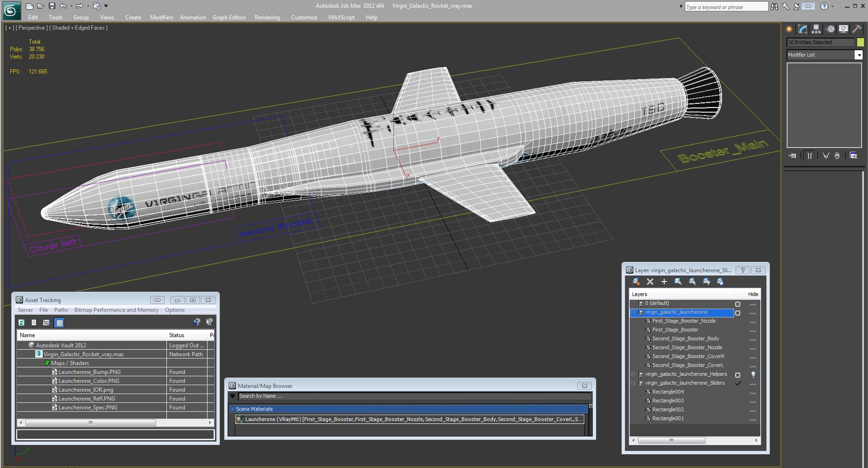
Task: Click the Help question mark icon
Action: (824, 6)
